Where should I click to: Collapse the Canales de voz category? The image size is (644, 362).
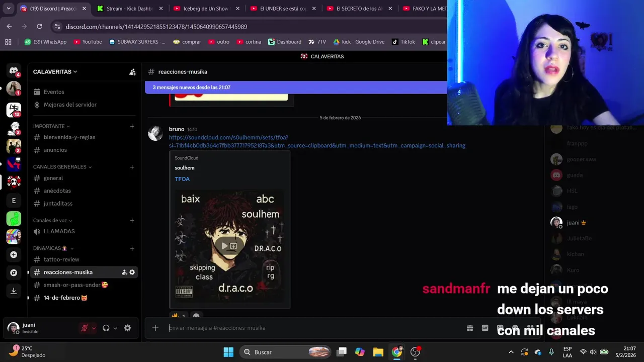tap(53, 221)
